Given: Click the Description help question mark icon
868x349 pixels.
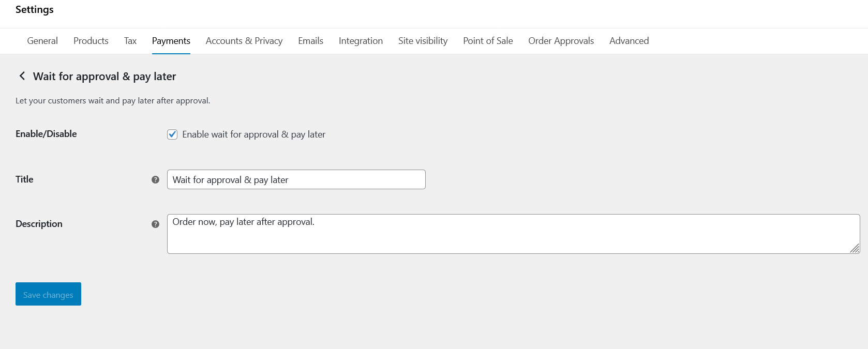Looking at the screenshot, I should click(155, 224).
